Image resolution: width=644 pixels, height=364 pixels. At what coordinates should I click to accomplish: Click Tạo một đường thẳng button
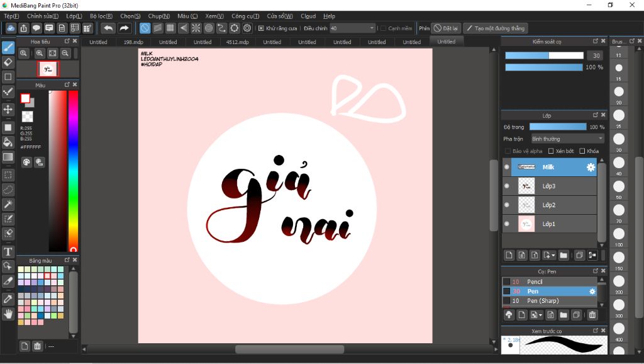[495, 28]
